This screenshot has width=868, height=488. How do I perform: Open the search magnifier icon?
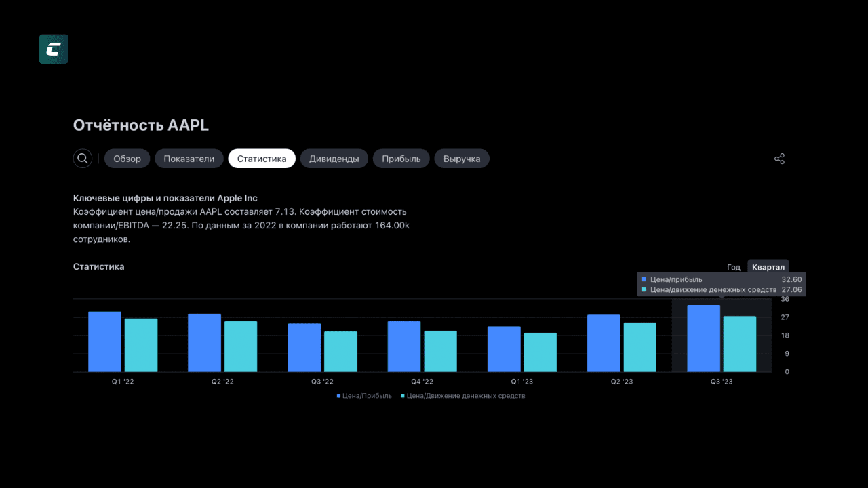coord(83,159)
